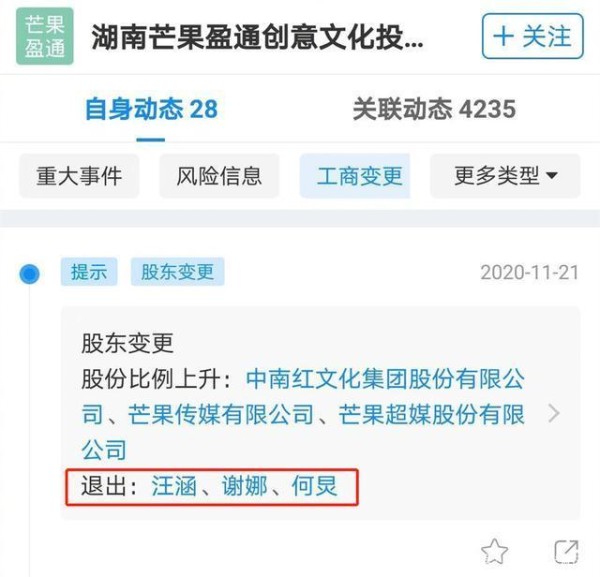The image size is (600, 577).
Task: Click the 芒果盈通 company logo icon
Action: (45, 36)
